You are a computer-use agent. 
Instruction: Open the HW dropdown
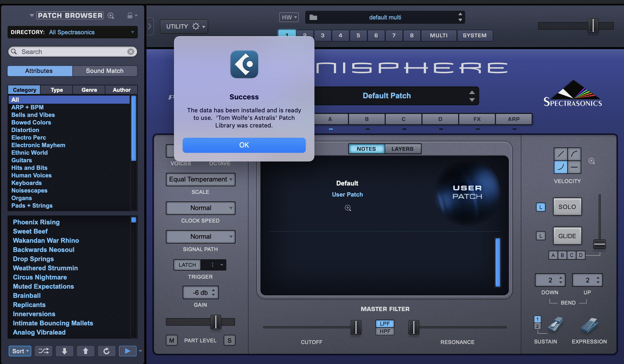[289, 17]
